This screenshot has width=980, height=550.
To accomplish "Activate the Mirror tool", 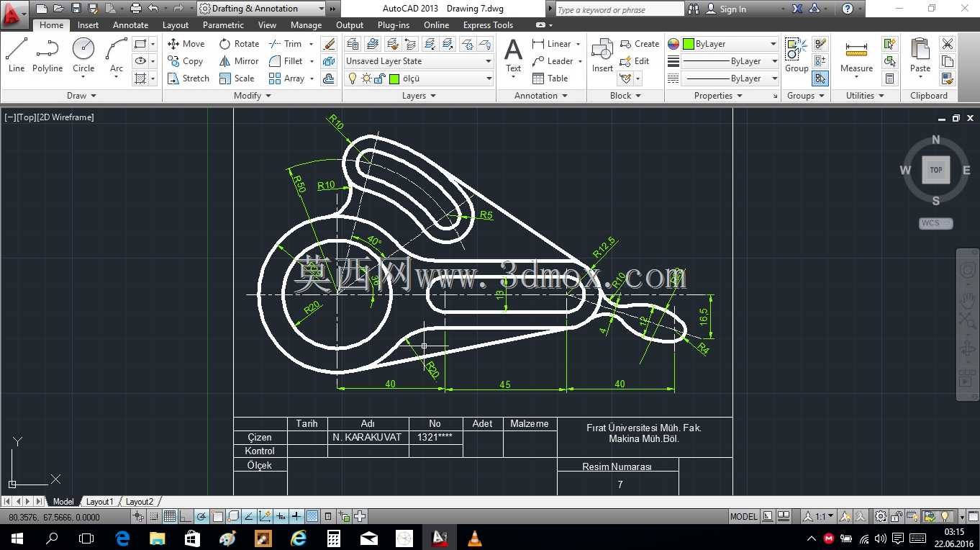I will coord(239,61).
